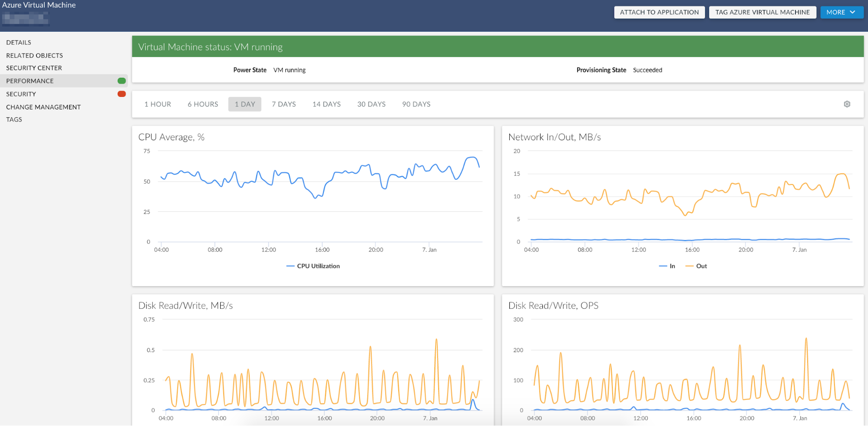
Task: Click the blurred VM name in header
Action: coord(25,19)
